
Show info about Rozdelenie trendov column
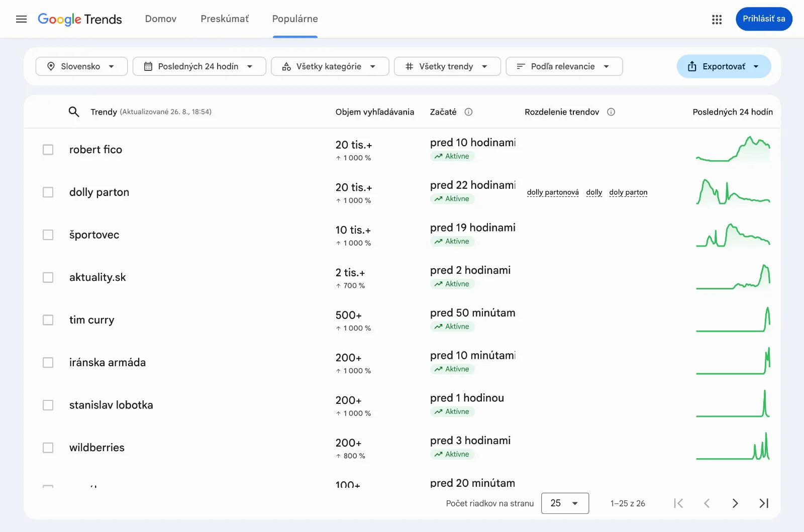pyautogui.click(x=611, y=112)
